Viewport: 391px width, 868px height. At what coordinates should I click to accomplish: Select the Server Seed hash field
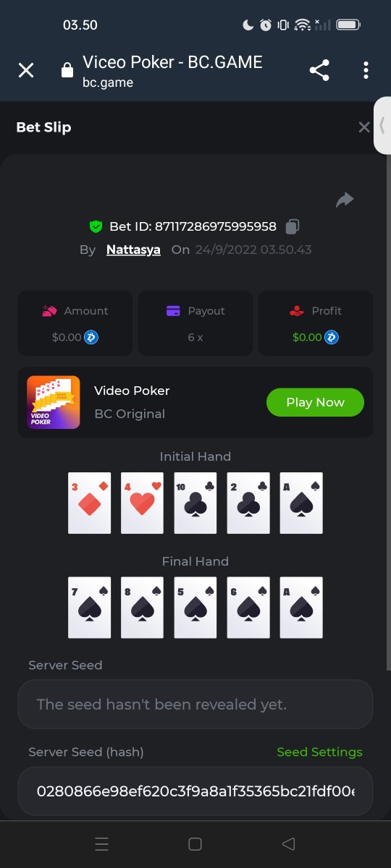point(195,791)
